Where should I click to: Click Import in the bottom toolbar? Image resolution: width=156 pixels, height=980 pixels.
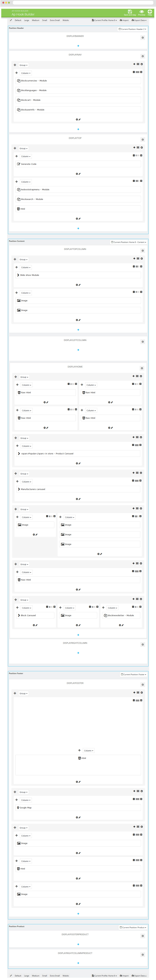124,976
